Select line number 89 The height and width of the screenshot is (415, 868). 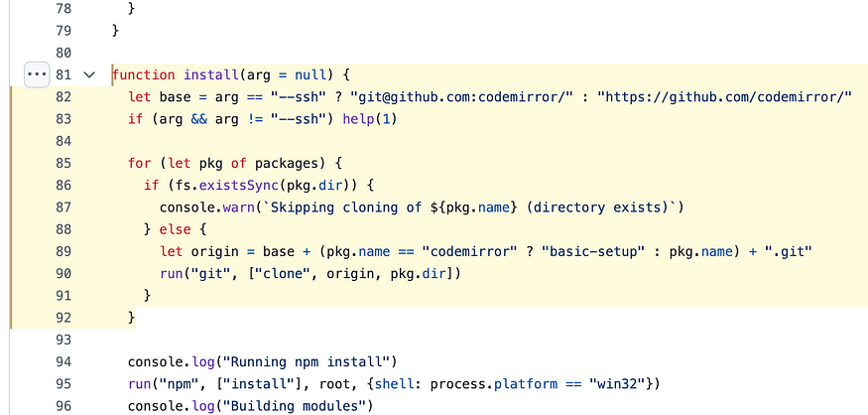(x=63, y=251)
